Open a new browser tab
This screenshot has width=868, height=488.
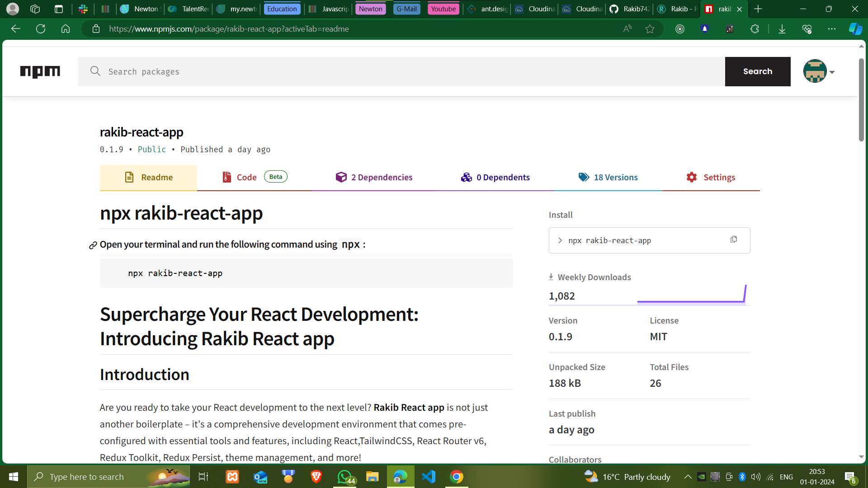(x=758, y=9)
